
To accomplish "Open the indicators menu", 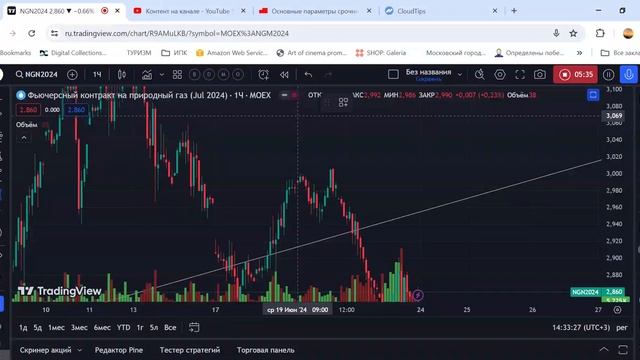I will tap(147, 74).
